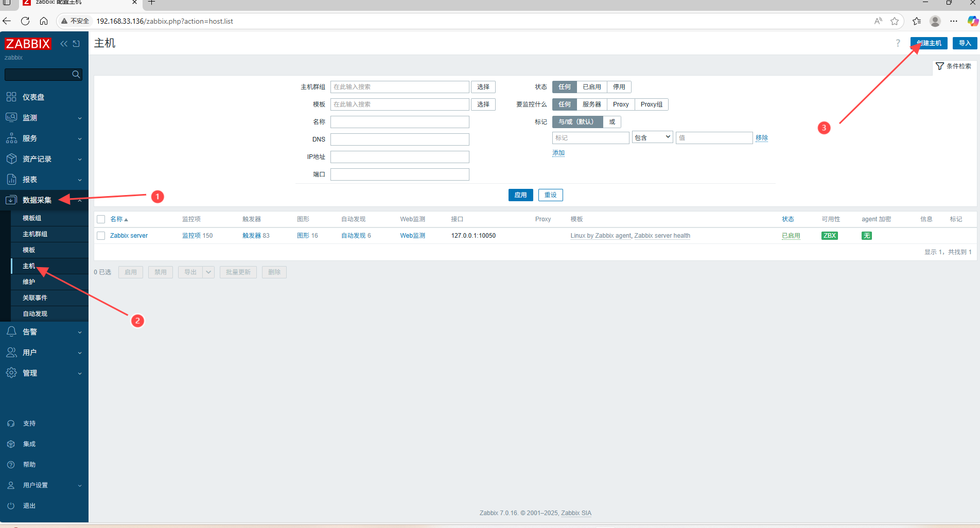Click the browser home icon
This screenshot has width=980, height=528.
pos(44,21)
